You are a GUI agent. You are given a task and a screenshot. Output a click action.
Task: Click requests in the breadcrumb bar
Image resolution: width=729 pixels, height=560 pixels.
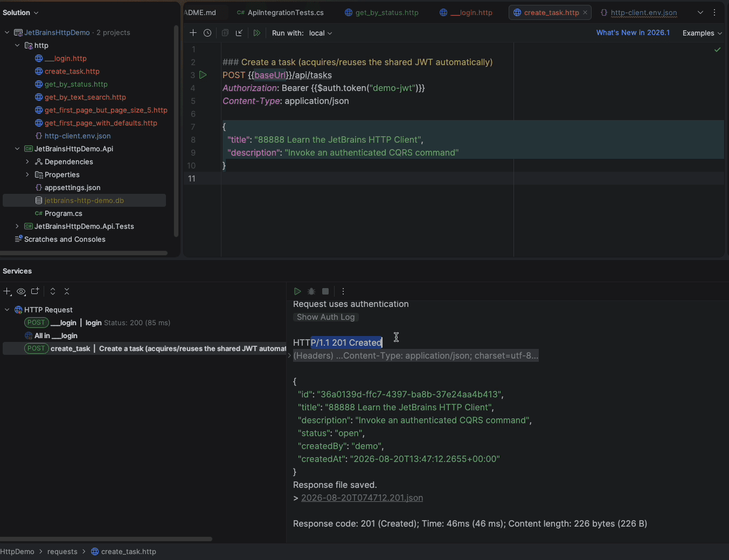pyautogui.click(x=63, y=551)
